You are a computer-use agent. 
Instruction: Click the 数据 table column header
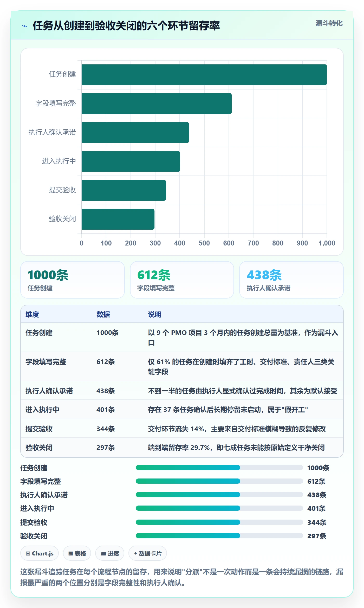pos(103,314)
